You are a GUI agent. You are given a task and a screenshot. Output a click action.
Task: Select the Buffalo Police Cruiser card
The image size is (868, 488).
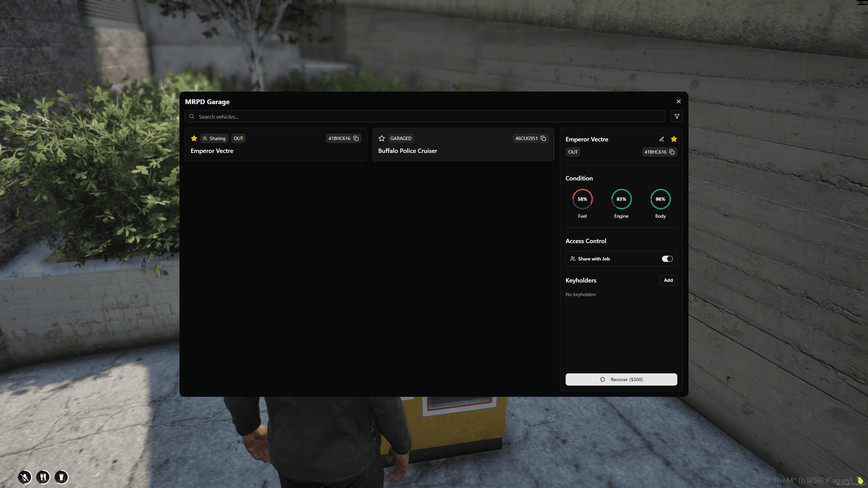463,151
